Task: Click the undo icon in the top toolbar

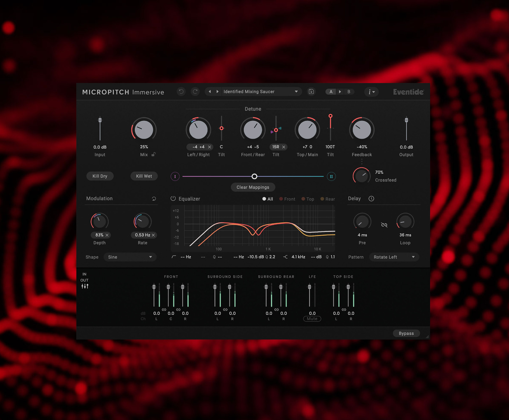Action: click(x=181, y=92)
